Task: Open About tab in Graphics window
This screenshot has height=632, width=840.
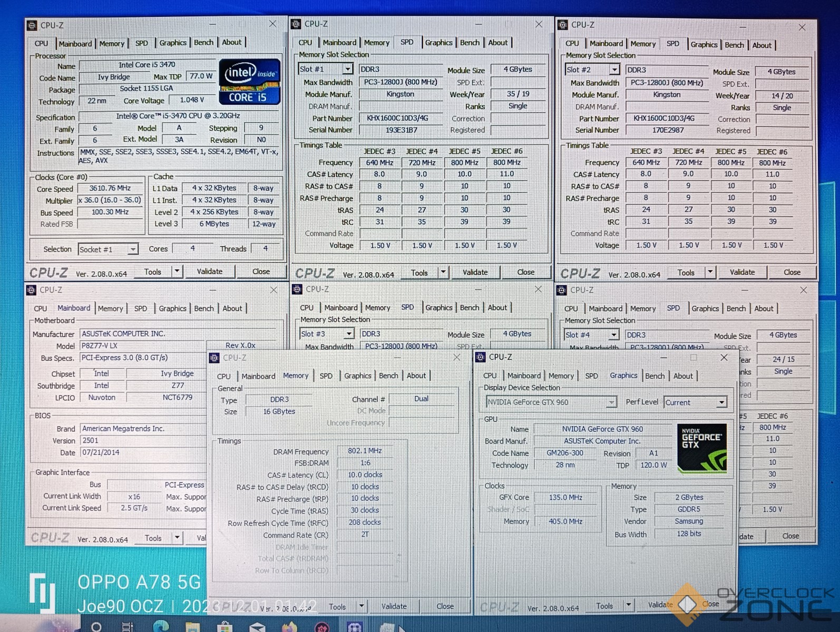Action: click(x=683, y=376)
